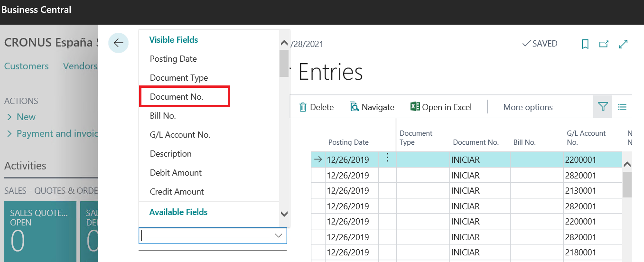The width and height of the screenshot is (644, 262).
Task: Choose Document No. from field list
Action: click(x=177, y=97)
